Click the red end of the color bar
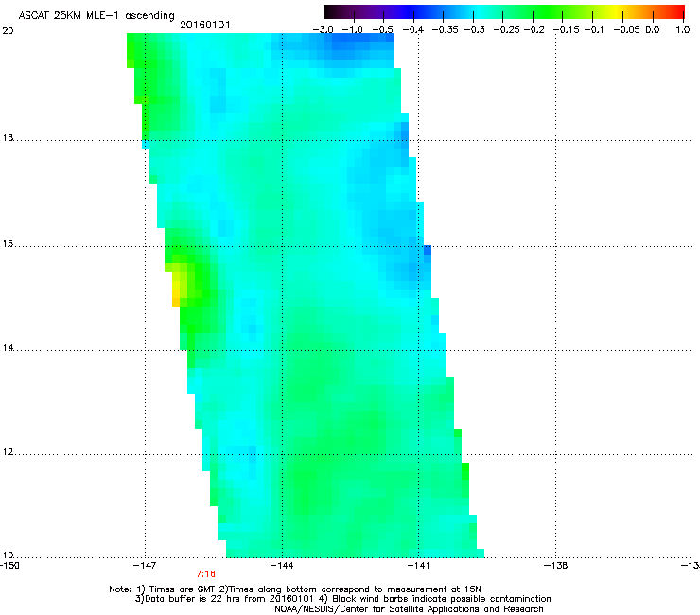The width and height of the screenshot is (700, 615). click(x=677, y=12)
